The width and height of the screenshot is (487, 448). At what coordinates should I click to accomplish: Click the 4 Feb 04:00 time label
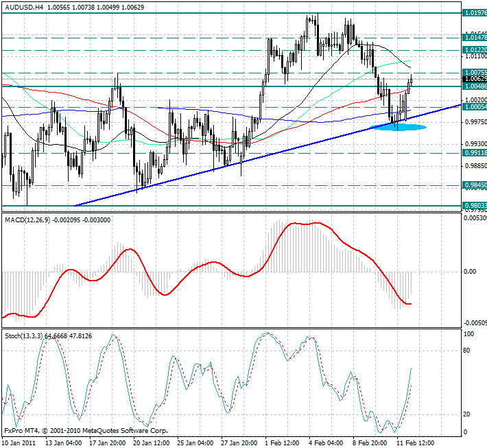click(326, 443)
